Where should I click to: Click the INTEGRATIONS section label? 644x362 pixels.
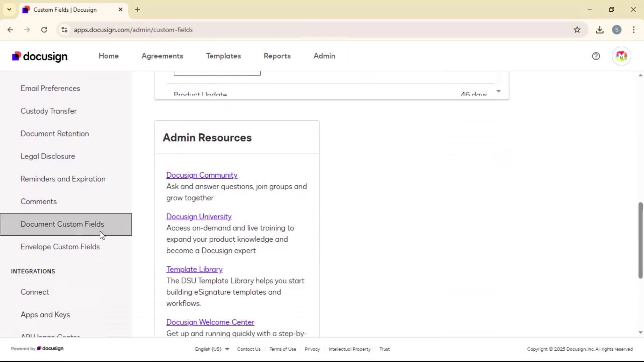(33, 271)
